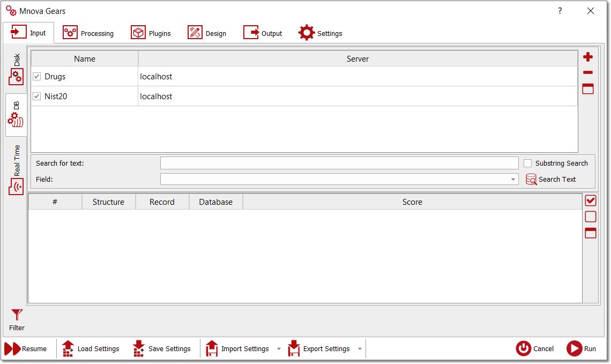Close the Mnova Gears window

[590, 11]
